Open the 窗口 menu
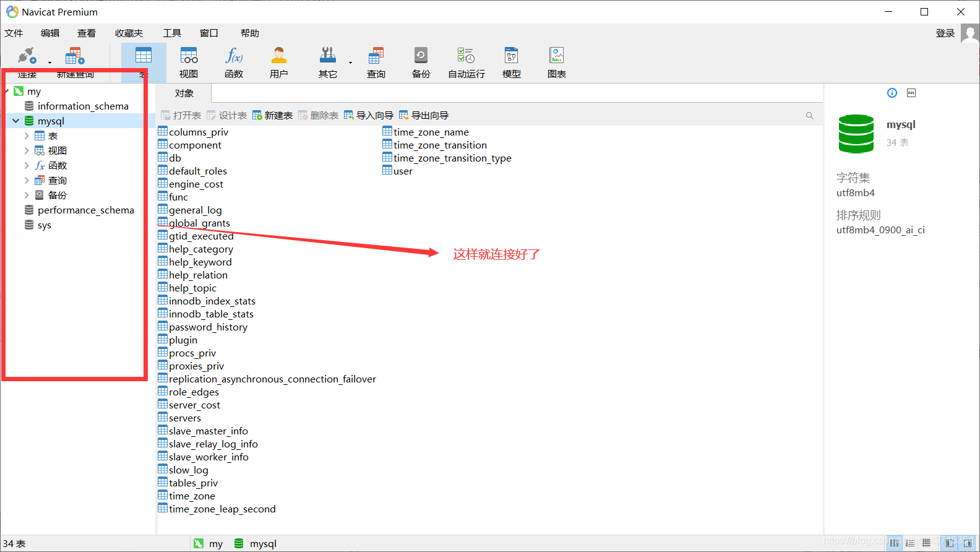Viewport: 980px width, 552px height. coord(209,33)
